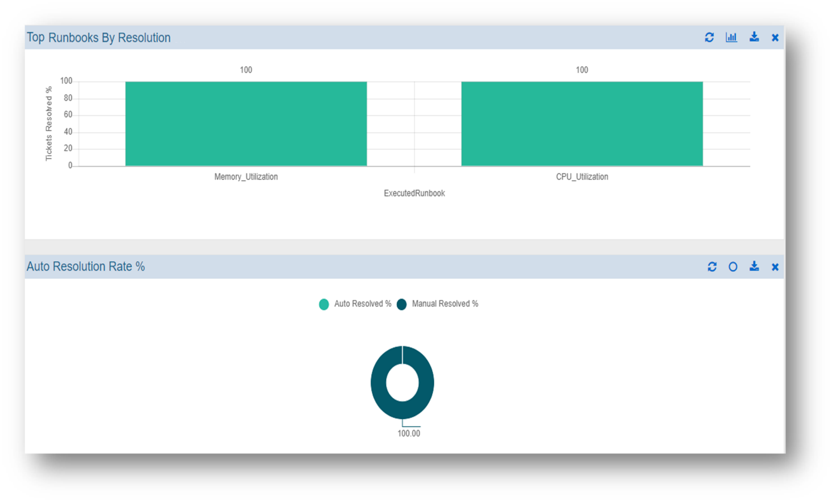836x504 pixels.
Task: Select the Memory_Utilization bar
Action: click(246, 123)
